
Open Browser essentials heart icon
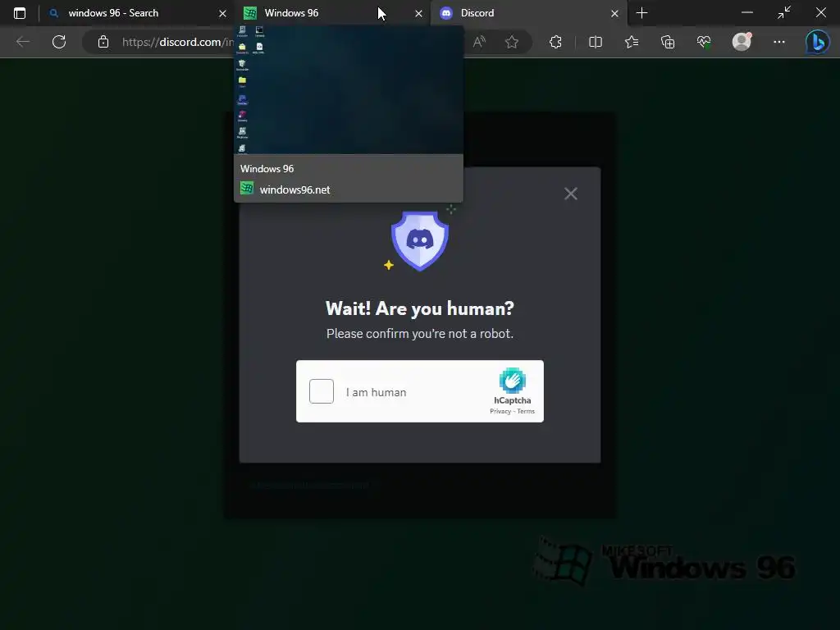click(704, 42)
